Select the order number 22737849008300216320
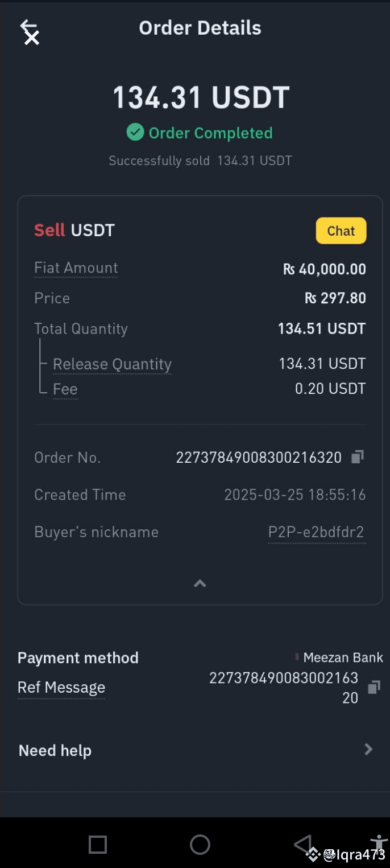The image size is (390, 868). pyautogui.click(x=259, y=458)
